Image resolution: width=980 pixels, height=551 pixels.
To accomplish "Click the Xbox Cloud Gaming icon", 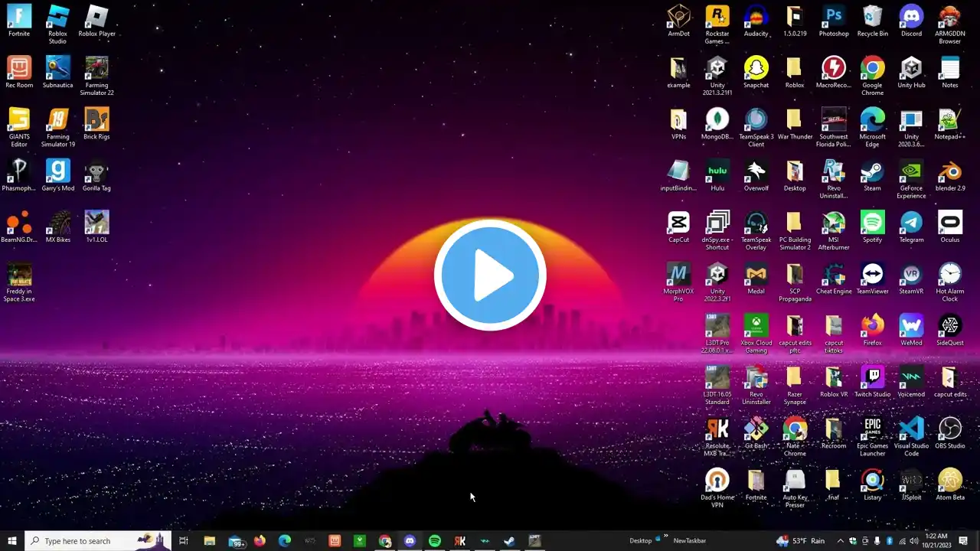I will pos(756,332).
